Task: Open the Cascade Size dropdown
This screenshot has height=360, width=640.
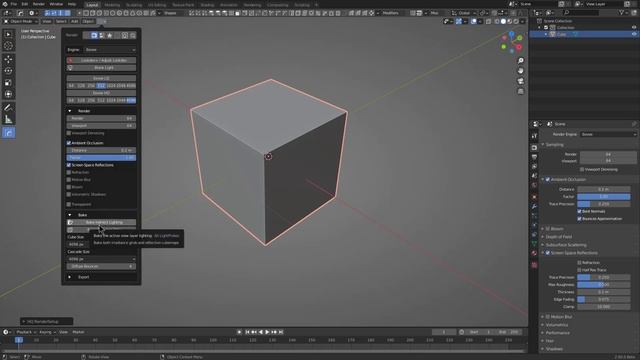Action: pos(101,259)
